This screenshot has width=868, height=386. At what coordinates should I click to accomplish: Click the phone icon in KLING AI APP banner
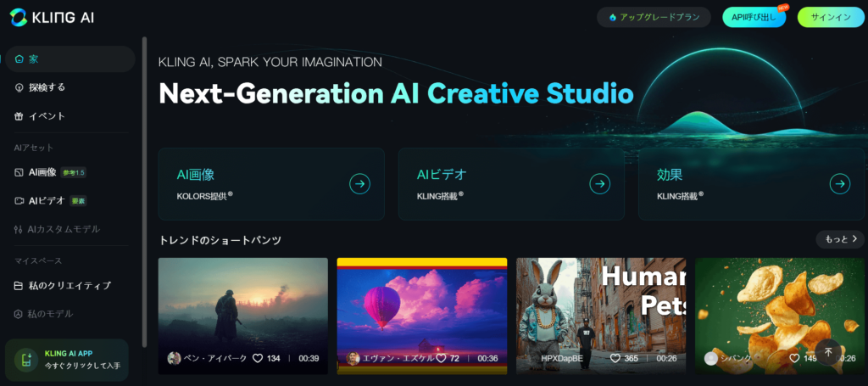26,360
